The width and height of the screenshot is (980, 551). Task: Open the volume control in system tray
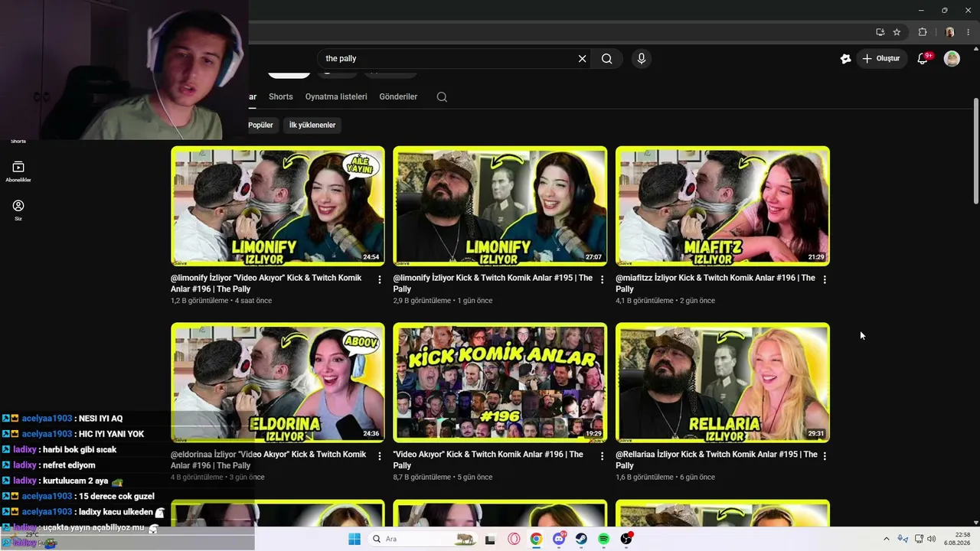coord(932,539)
